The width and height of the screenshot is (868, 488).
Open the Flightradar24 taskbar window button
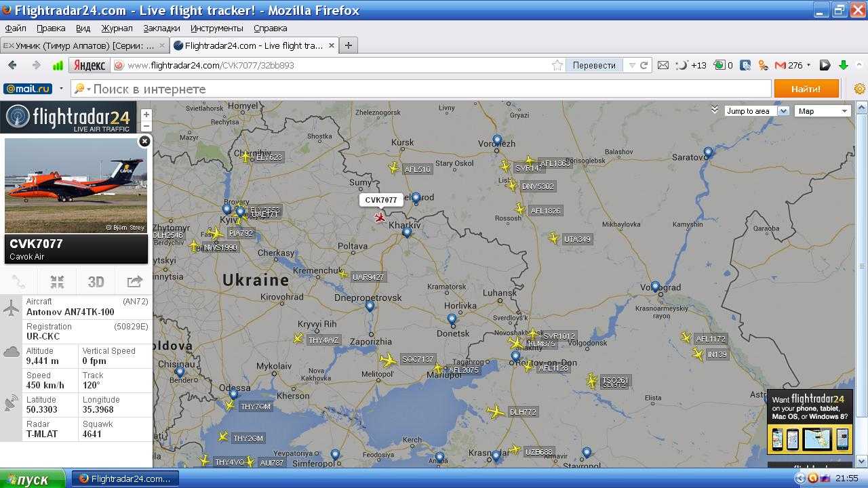tap(125, 479)
